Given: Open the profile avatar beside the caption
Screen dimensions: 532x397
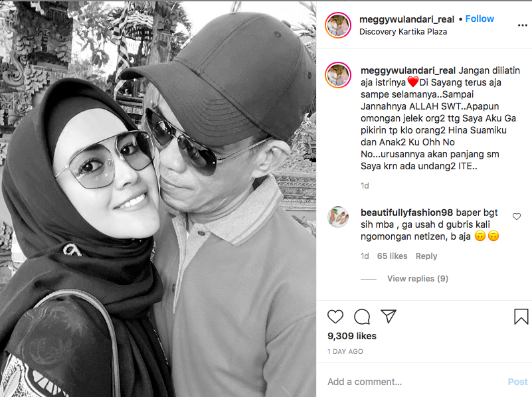Looking at the screenshot, I should coord(338,75).
